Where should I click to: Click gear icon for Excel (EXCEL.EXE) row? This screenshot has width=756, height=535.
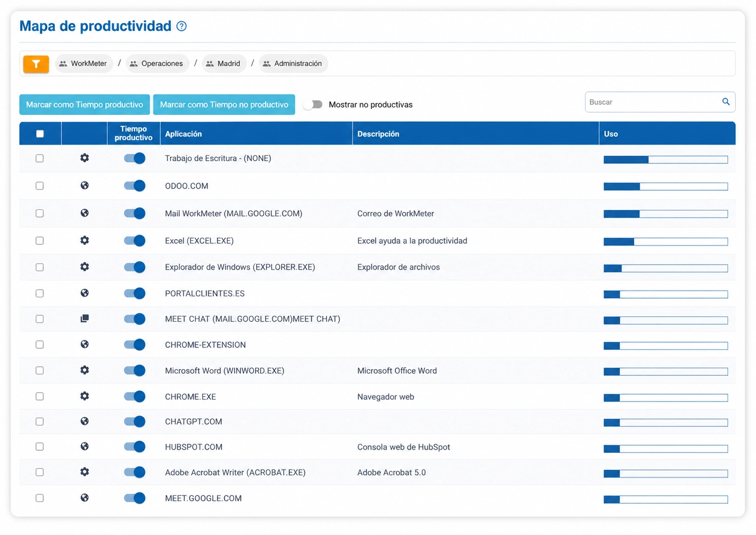(x=85, y=240)
